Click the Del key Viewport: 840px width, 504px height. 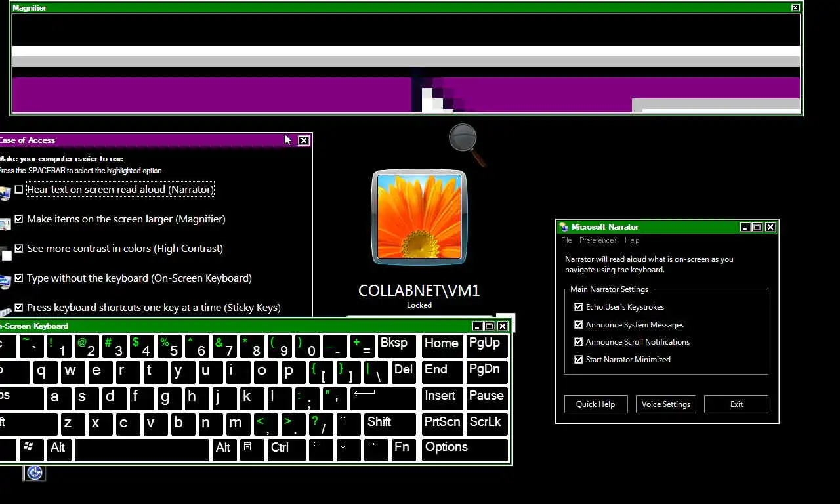pos(404,371)
